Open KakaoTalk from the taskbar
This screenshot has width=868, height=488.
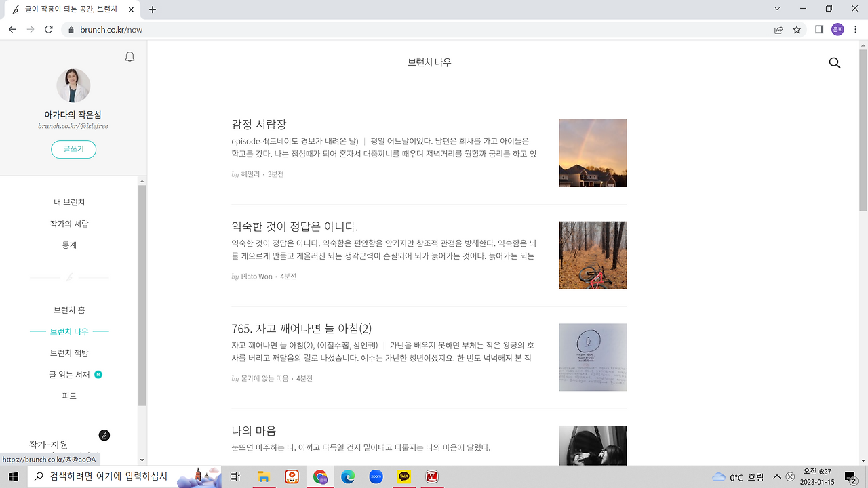point(405,477)
